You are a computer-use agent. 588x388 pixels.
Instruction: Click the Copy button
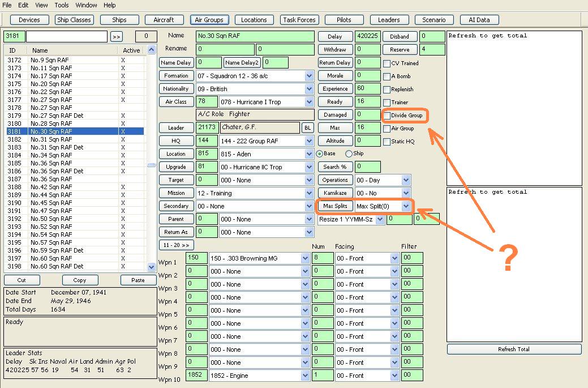click(x=80, y=280)
